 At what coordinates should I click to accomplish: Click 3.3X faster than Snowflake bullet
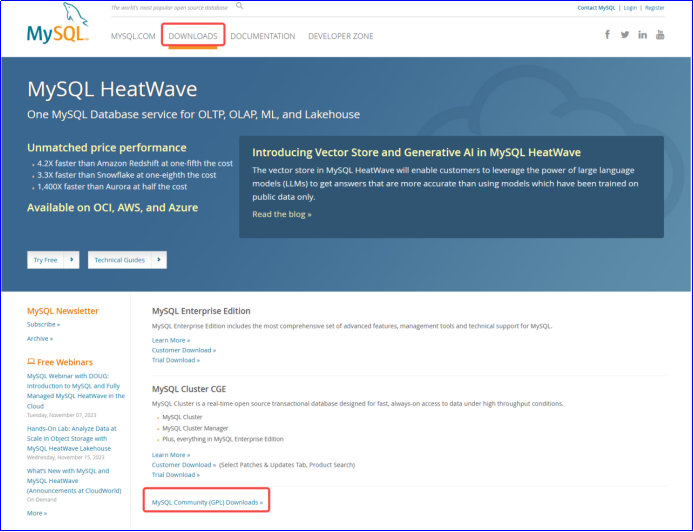coord(127,175)
